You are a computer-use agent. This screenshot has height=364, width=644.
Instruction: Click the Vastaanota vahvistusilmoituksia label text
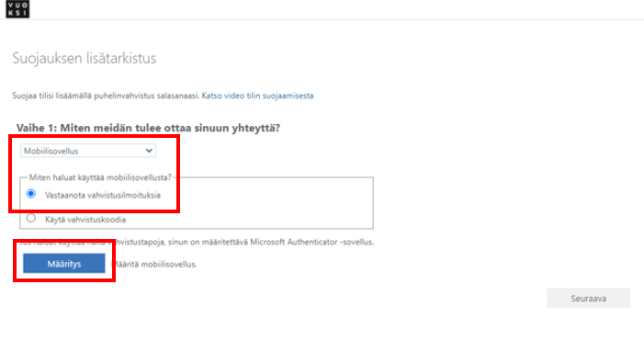pos(103,195)
